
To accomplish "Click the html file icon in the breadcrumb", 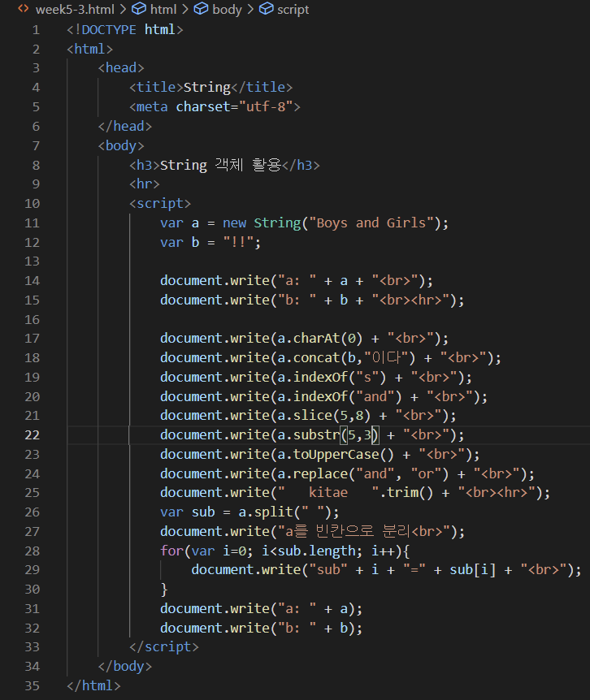I will (x=24, y=8).
